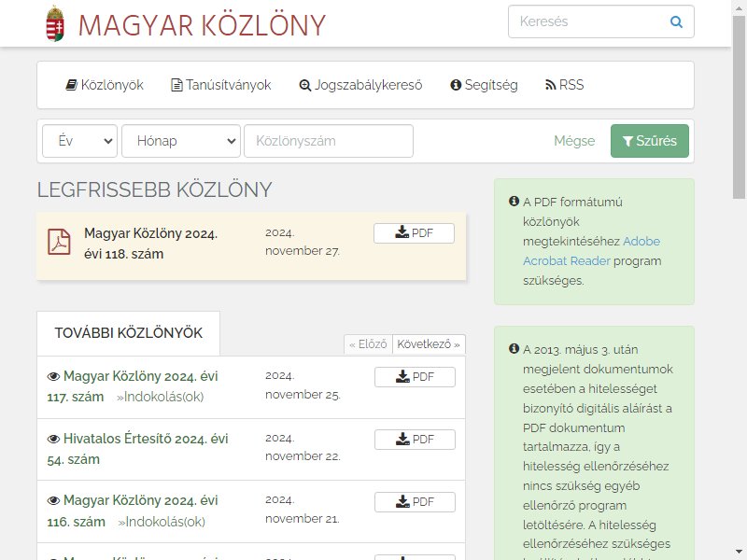Focus the Keresés search field
The image size is (747, 560).
point(601,21)
